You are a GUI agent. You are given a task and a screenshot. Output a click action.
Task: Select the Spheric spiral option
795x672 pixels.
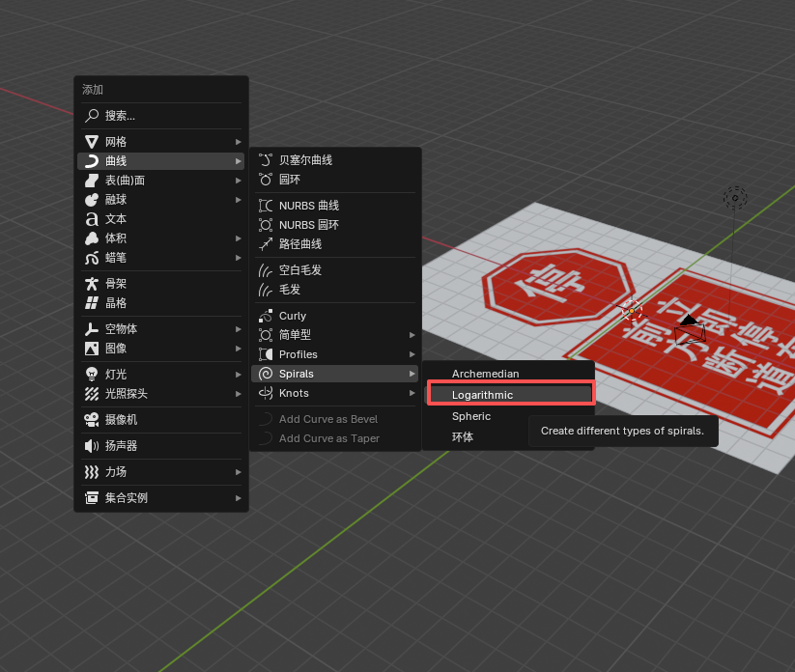471,416
